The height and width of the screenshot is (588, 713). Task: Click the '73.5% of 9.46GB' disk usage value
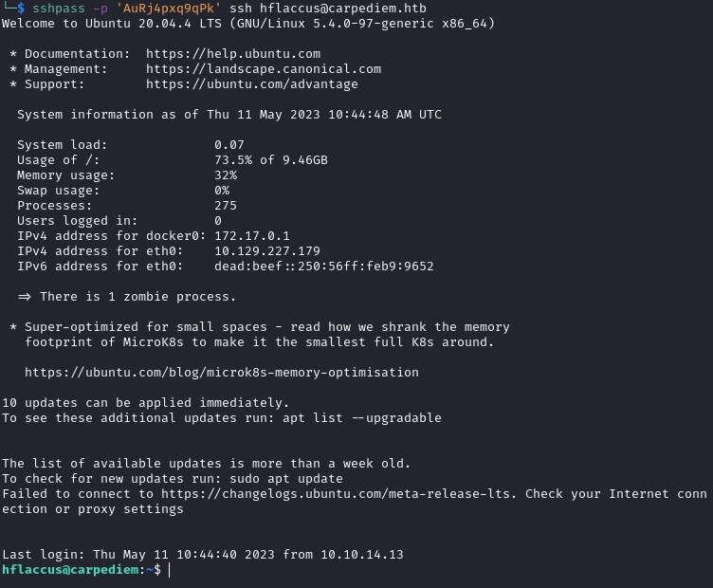point(271,160)
